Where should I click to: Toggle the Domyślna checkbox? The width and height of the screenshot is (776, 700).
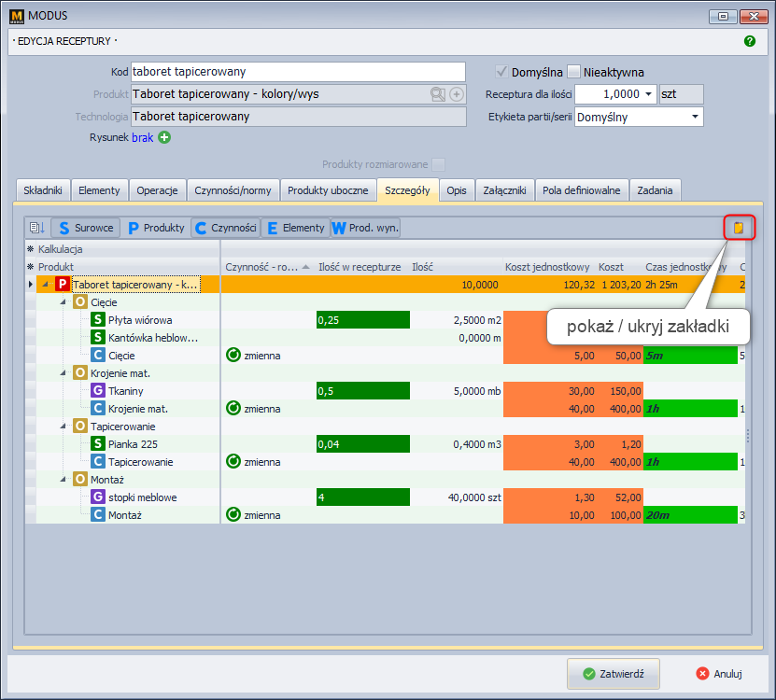coord(501,72)
